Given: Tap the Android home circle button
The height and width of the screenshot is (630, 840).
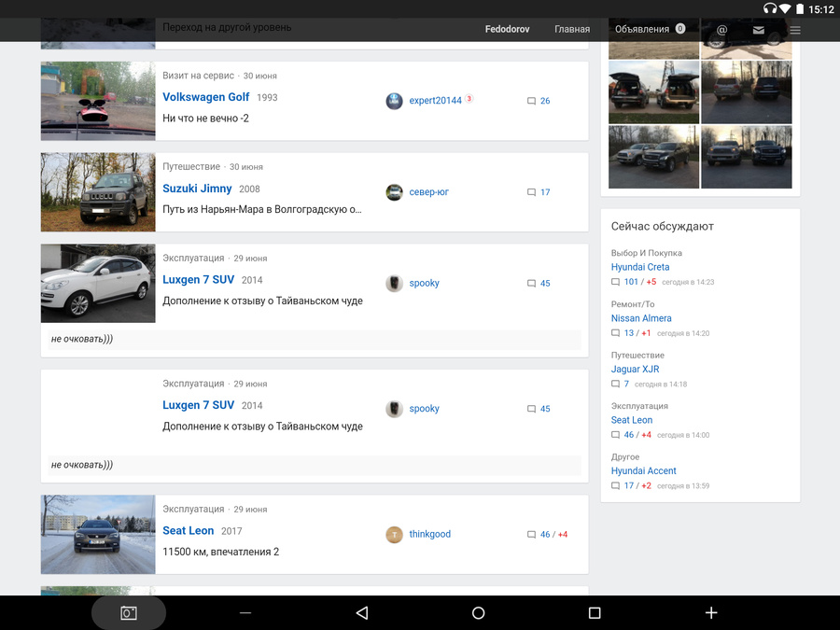Looking at the screenshot, I should pos(479,613).
